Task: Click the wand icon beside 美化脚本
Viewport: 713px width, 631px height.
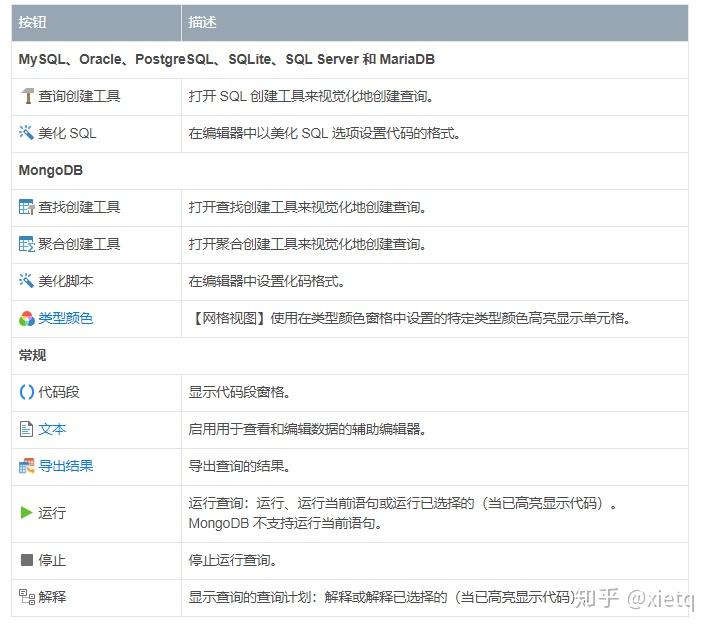Action: [26, 281]
